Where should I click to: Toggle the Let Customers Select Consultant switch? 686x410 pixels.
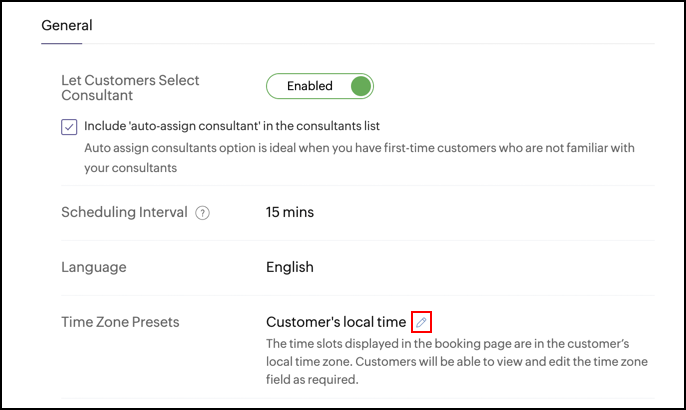click(x=320, y=86)
